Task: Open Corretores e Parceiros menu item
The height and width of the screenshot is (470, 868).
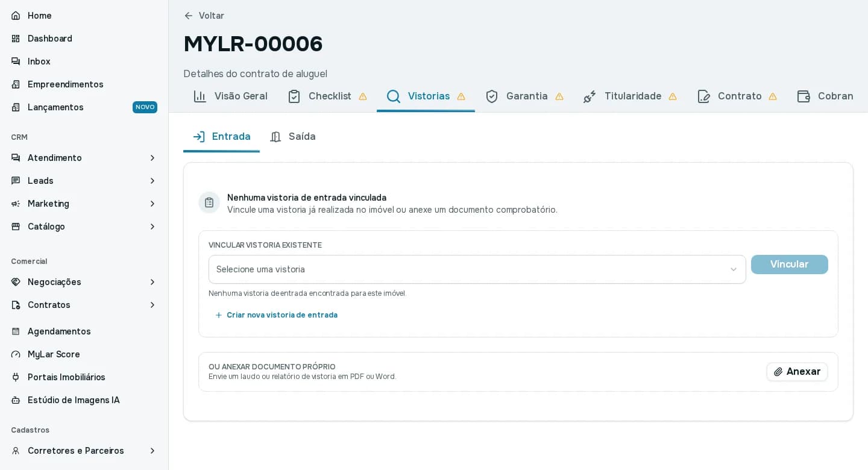Action: click(84, 451)
